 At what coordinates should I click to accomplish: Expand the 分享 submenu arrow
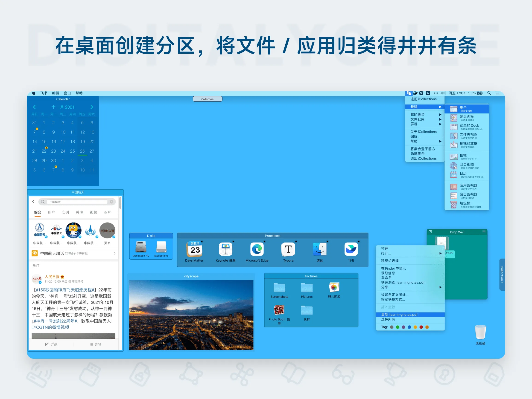click(440, 287)
